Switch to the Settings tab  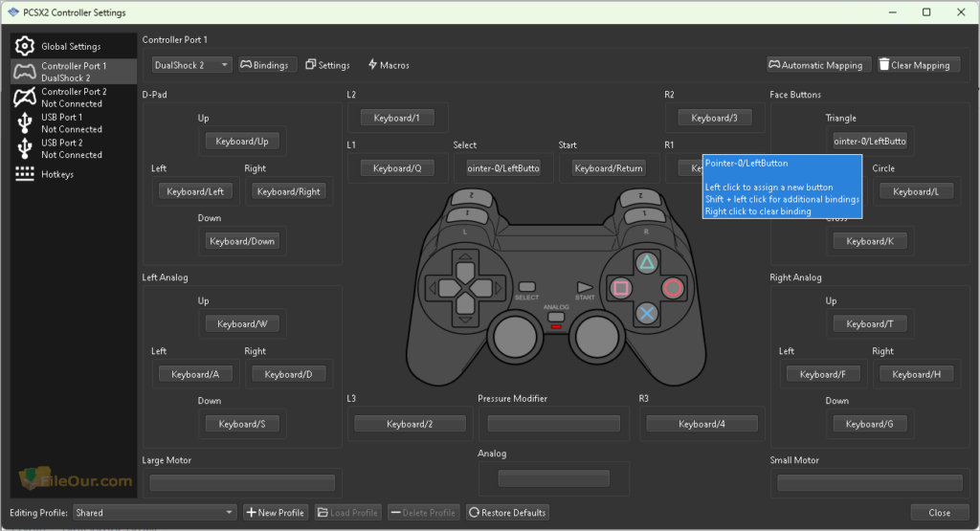pyautogui.click(x=328, y=65)
